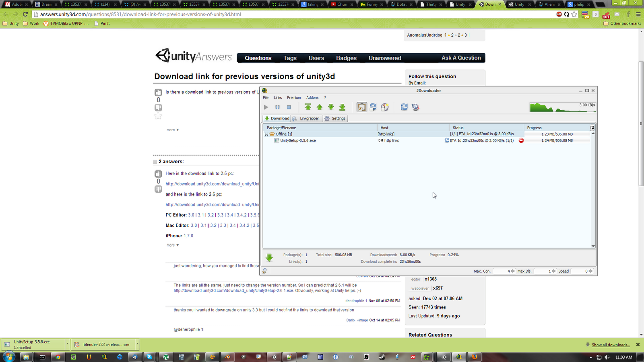
Task: Click Show all downloads link
Action: 611,345
